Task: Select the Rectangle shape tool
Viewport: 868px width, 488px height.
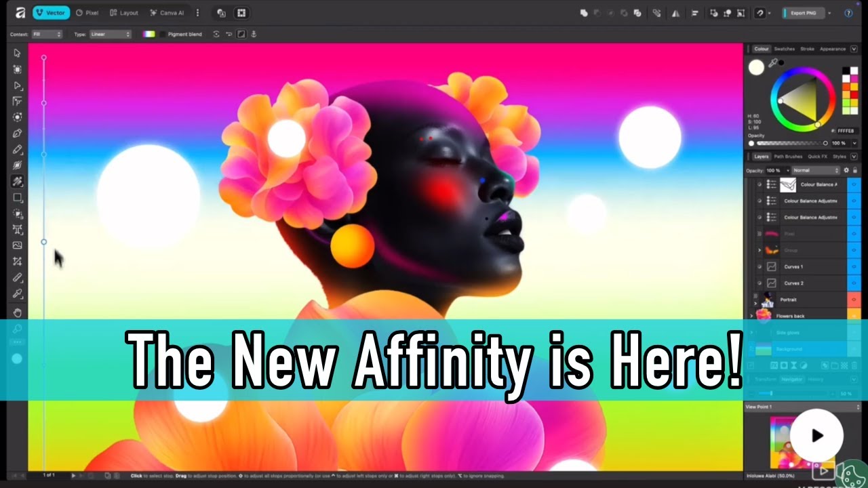Action: click(18, 198)
